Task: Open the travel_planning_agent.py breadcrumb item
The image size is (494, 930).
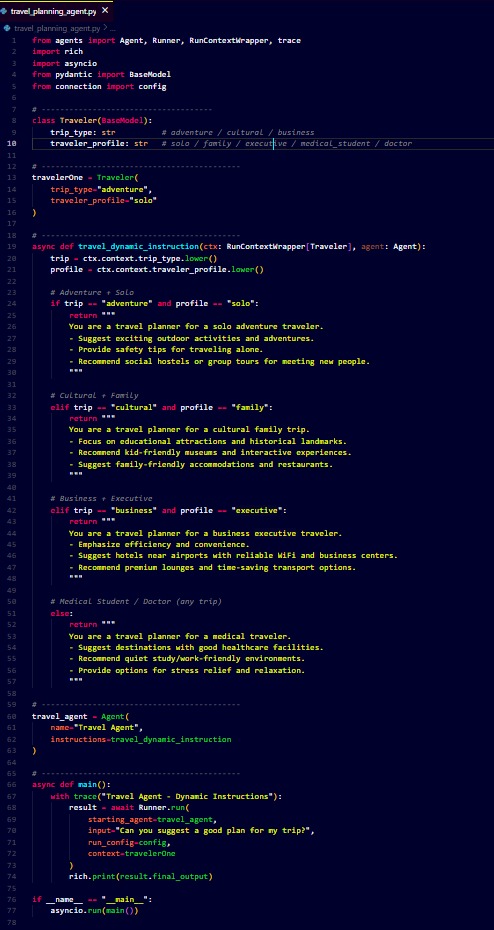Action: click(57, 28)
